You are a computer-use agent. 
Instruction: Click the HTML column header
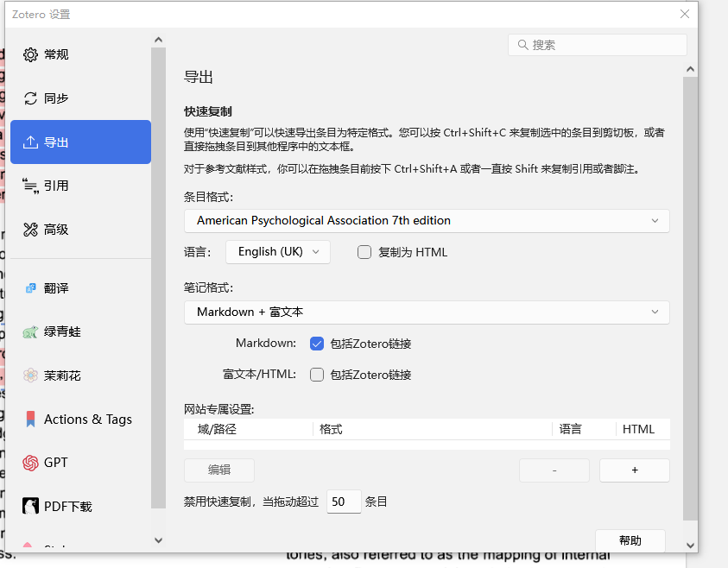coord(643,429)
